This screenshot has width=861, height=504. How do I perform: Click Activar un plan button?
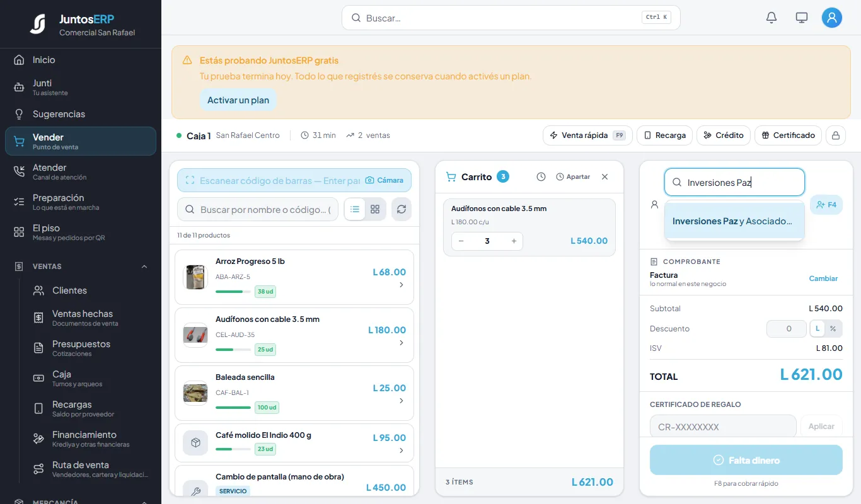pos(238,100)
